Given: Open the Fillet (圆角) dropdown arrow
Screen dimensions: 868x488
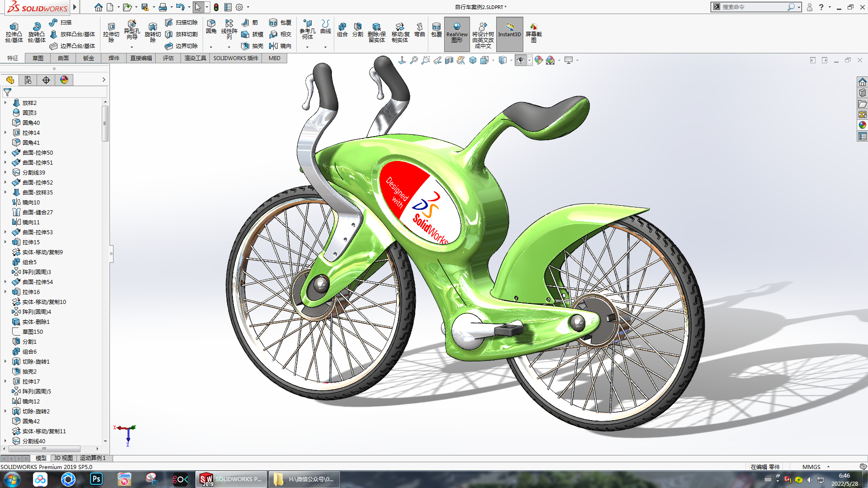Looking at the screenshot, I should [211, 47].
